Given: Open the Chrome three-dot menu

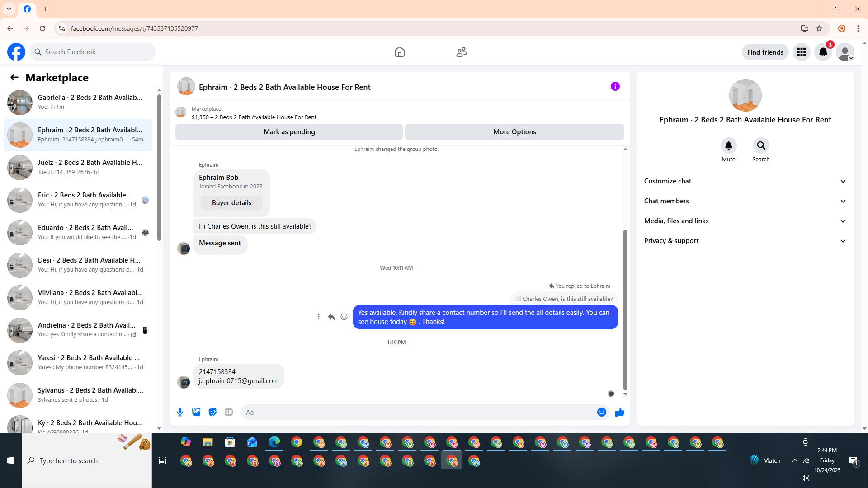Looking at the screenshot, I should 858,28.
